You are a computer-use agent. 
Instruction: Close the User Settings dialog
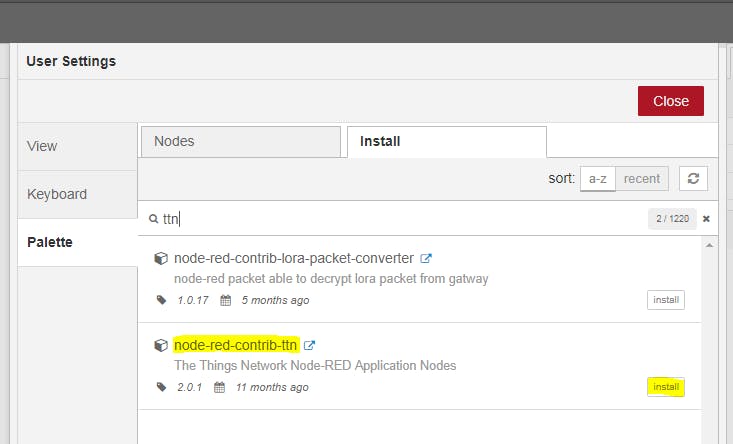pyautogui.click(x=671, y=101)
